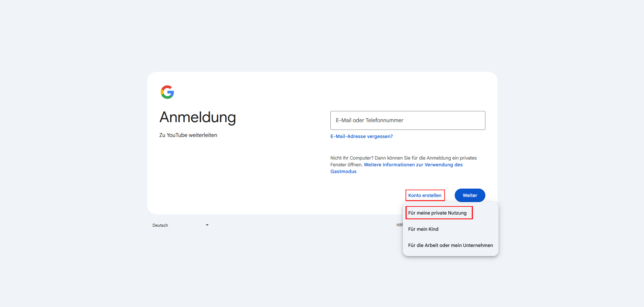The image size is (644, 307).
Task: Click the word Gastmodus in the link
Action: click(x=343, y=171)
